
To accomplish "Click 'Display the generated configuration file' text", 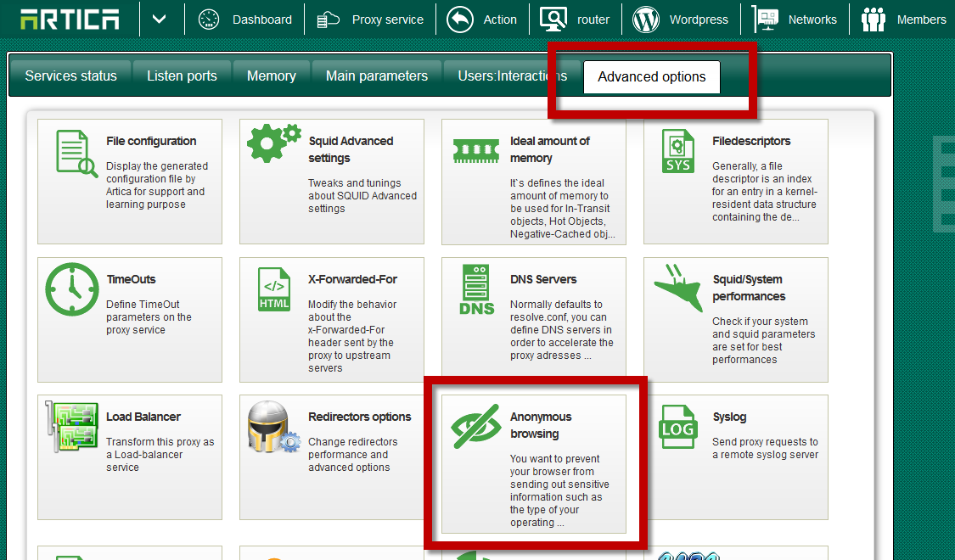I will [x=157, y=185].
